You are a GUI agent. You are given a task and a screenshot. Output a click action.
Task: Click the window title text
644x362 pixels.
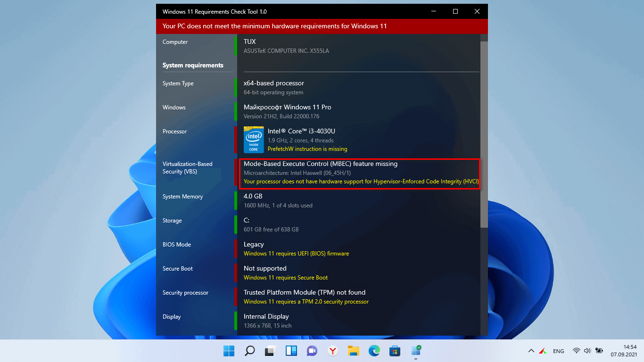[215, 11]
